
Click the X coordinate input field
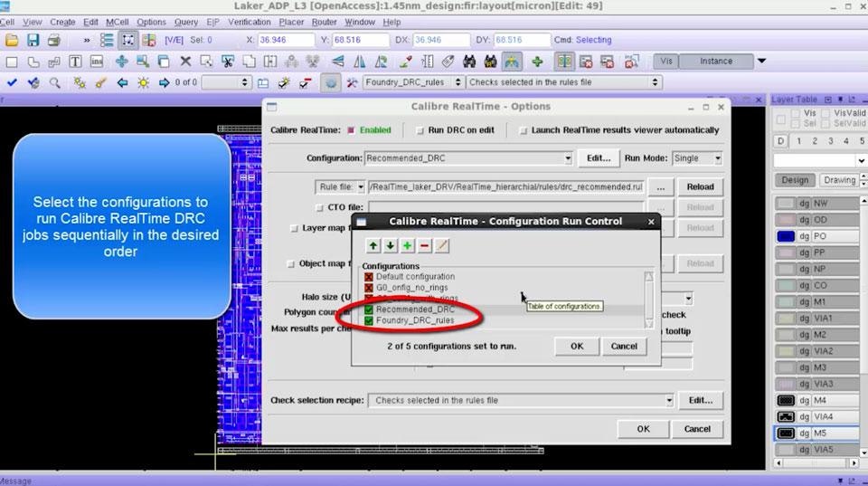[286, 40]
